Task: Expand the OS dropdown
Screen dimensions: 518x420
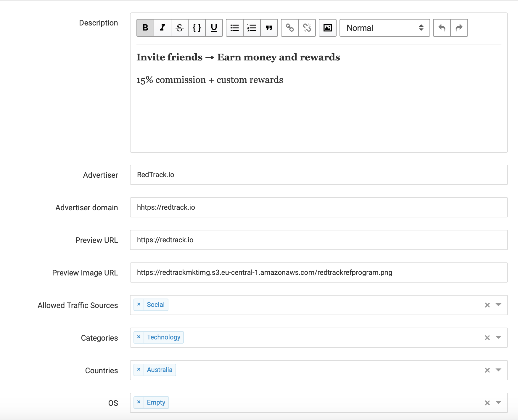Action: (x=498, y=403)
